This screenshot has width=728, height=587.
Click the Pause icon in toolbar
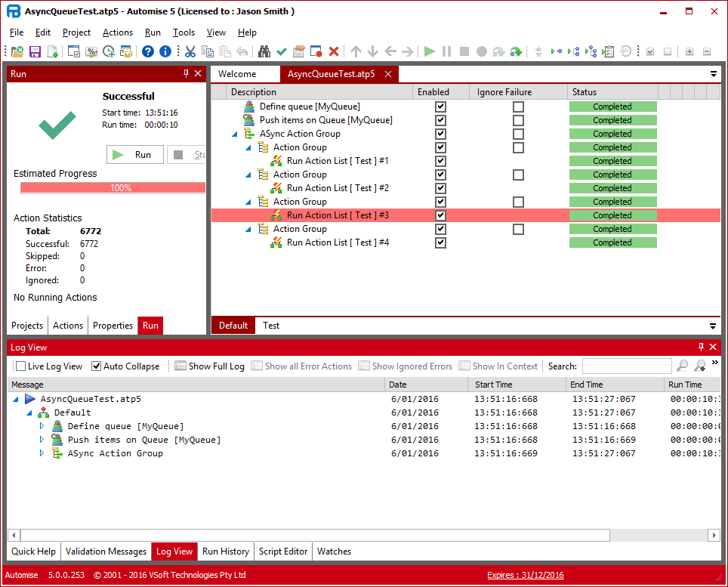(x=446, y=51)
